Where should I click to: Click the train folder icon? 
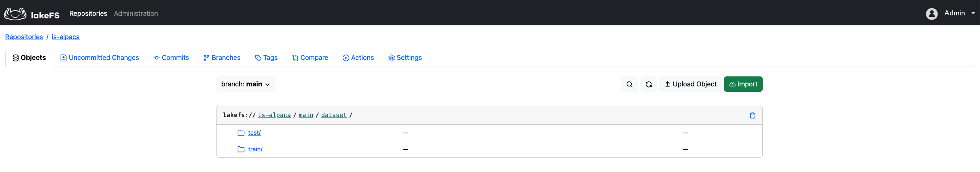(x=241, y=149)
